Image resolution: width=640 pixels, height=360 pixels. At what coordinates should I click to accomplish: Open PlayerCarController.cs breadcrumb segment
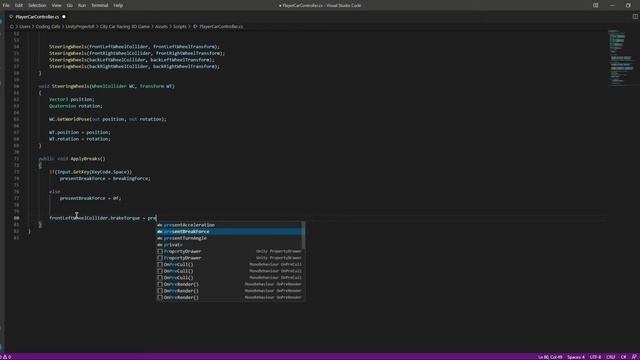pyautogui.click(x=221, y=27)
